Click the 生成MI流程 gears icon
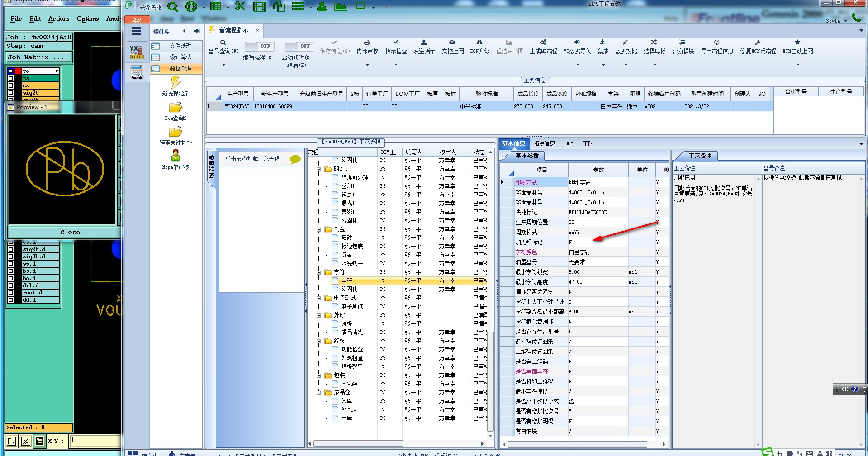 543,42
